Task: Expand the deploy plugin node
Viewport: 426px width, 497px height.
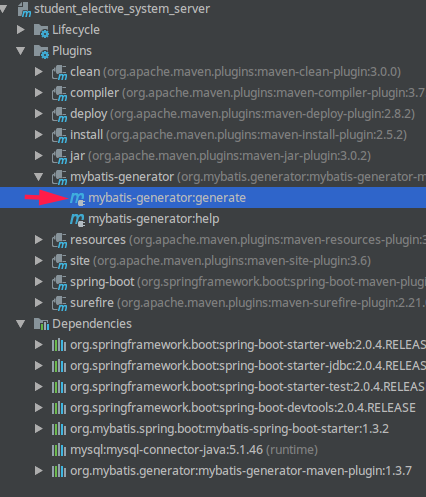Action: [39, 114]
